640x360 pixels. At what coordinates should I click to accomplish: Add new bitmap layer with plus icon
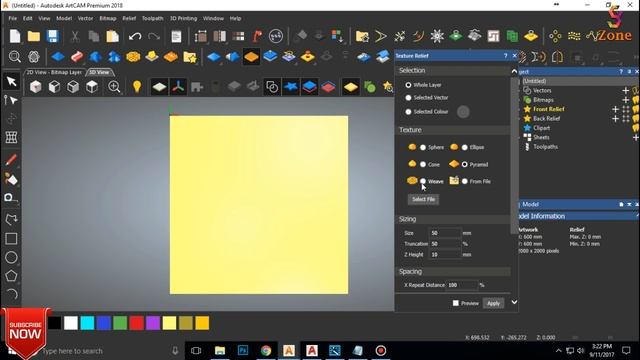click(x=625, y=100)
